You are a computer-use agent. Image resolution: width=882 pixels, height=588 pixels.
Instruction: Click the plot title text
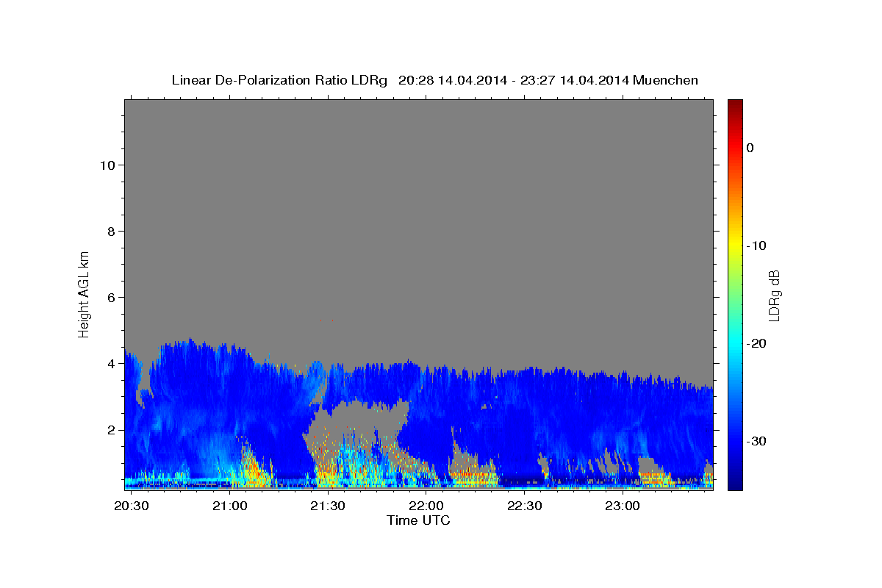434,80
